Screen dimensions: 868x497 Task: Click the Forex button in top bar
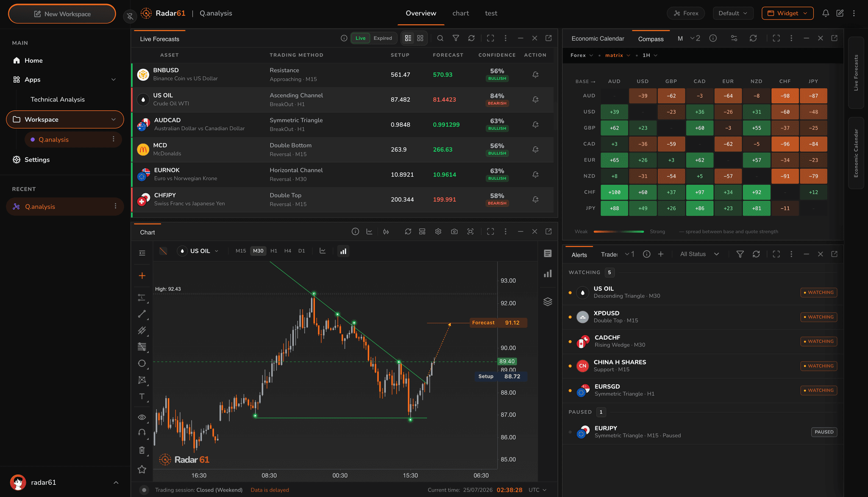click(686, 13)
